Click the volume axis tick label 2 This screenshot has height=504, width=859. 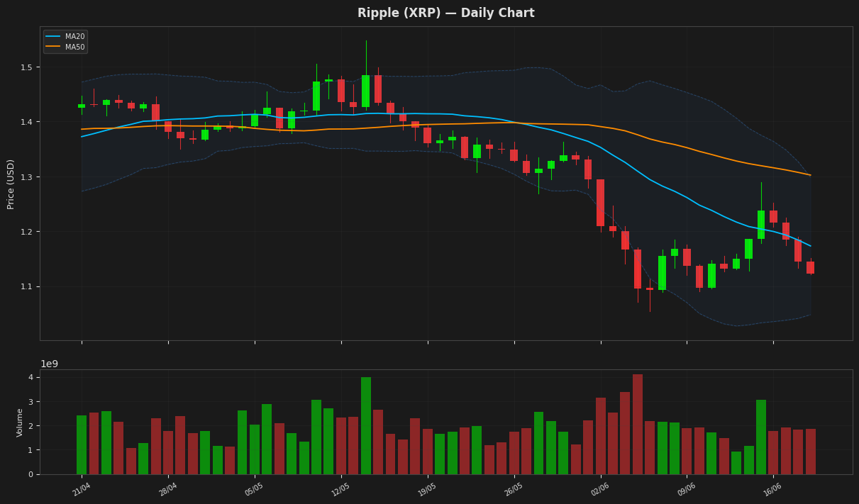tap(31, 426)
